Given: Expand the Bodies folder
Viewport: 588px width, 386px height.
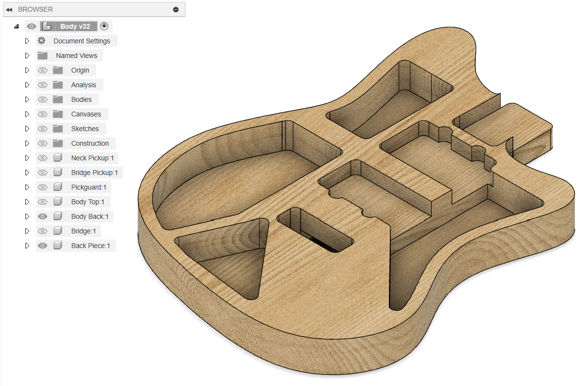Looking at the screenshot, I should pos(27,99).
